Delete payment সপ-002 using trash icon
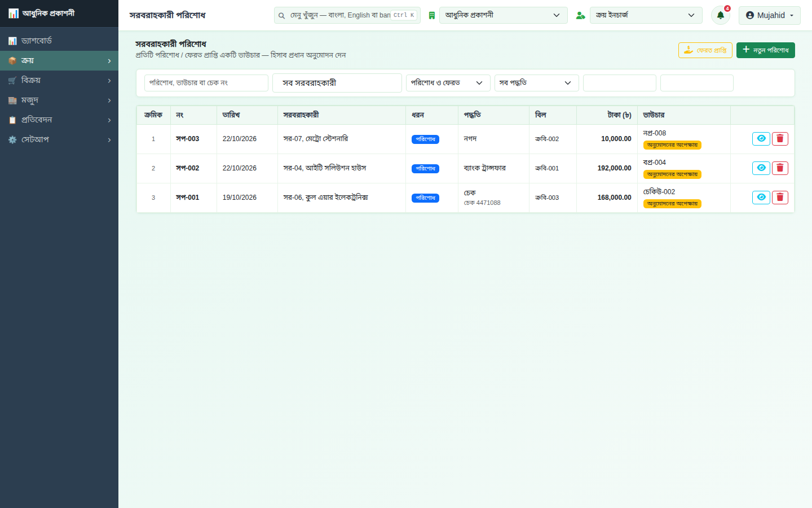Viewport: 812px width, 508px height. click(780, 168)
